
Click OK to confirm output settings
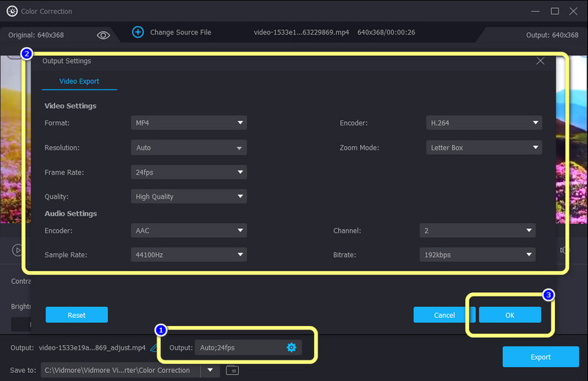point(510,315)
